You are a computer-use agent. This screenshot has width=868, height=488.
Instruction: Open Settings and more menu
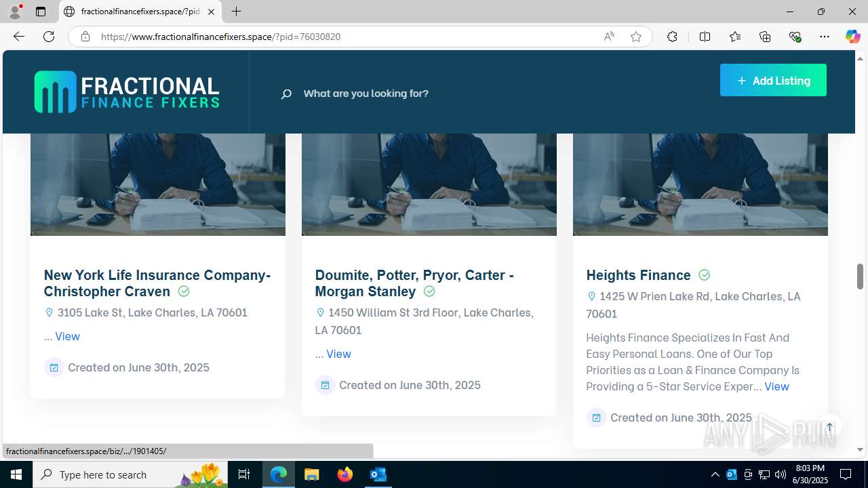coord(825,37)
